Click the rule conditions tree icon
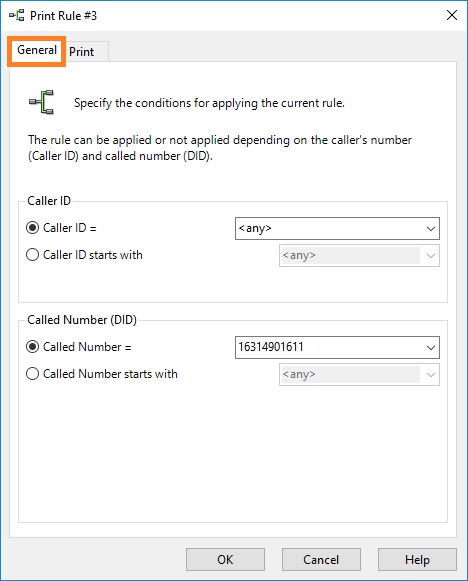The image size is (468, 581). (42, 102)
